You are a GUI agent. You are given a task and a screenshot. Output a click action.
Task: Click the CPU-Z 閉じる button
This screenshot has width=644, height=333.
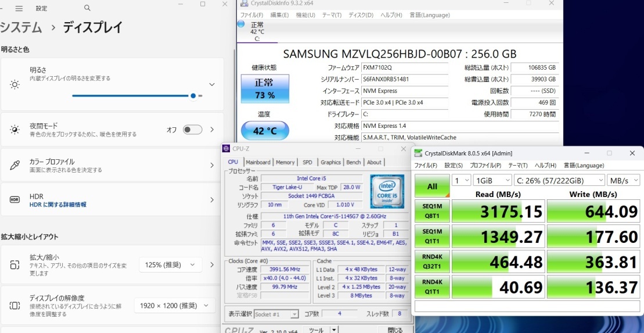[395, 330]
